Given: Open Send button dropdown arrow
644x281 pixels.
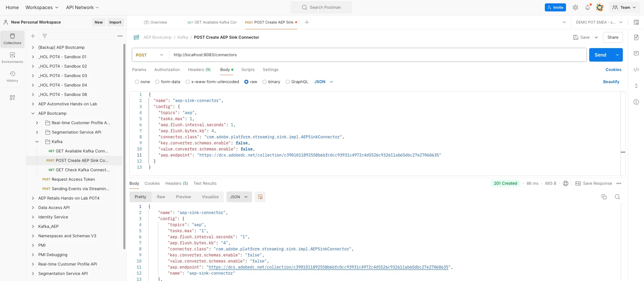Looking at the screenshot, I should pos(617,55).
